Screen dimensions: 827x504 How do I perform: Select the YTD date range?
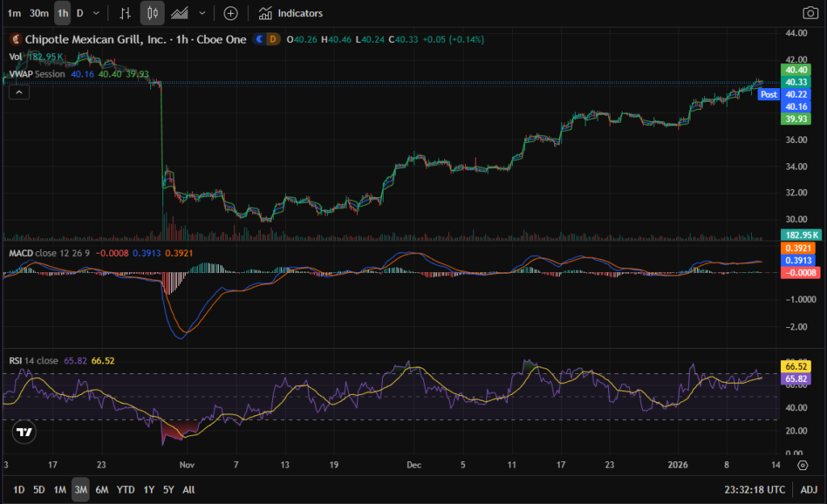coord(125,489)
